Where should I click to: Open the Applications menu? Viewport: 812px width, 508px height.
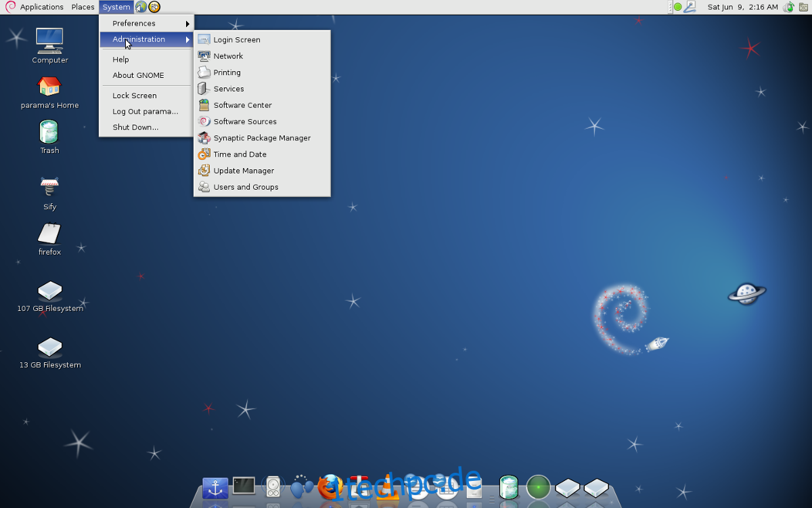click(x=34, y=7)
